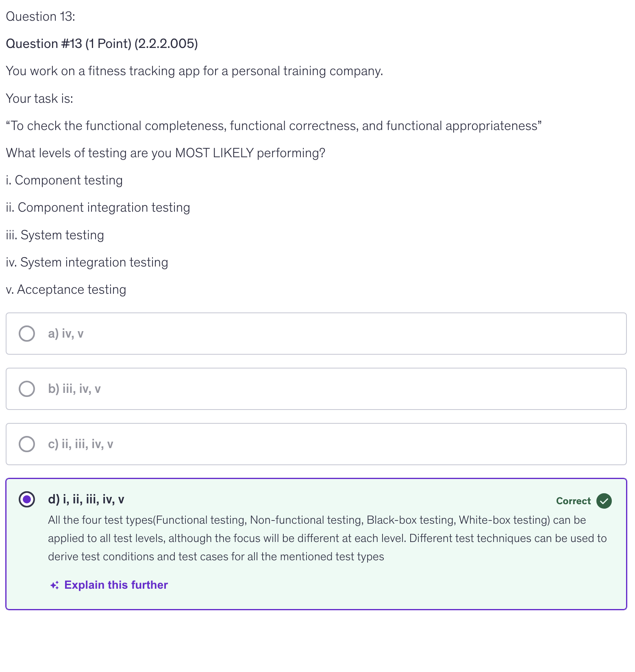Image resolution: width=635 pixels, height=672 pixels.
Task: Click the 'b) iii, iv, v' answer label
Action: pos(74,389)
